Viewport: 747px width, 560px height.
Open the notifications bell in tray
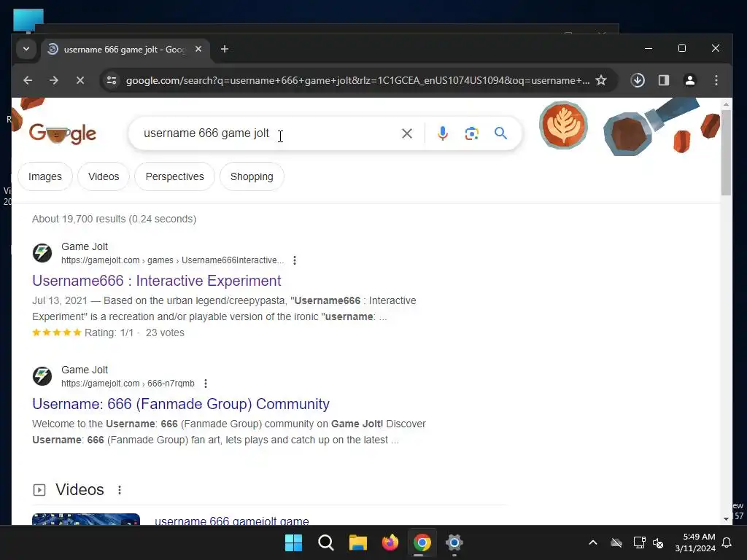pyautogui.click(x=727, y=542)
